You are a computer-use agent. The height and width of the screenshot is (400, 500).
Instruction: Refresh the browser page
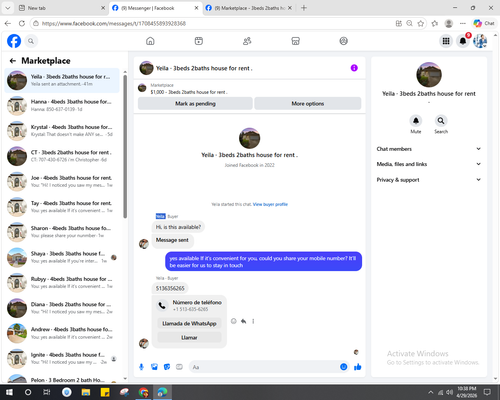pos(22,23)
